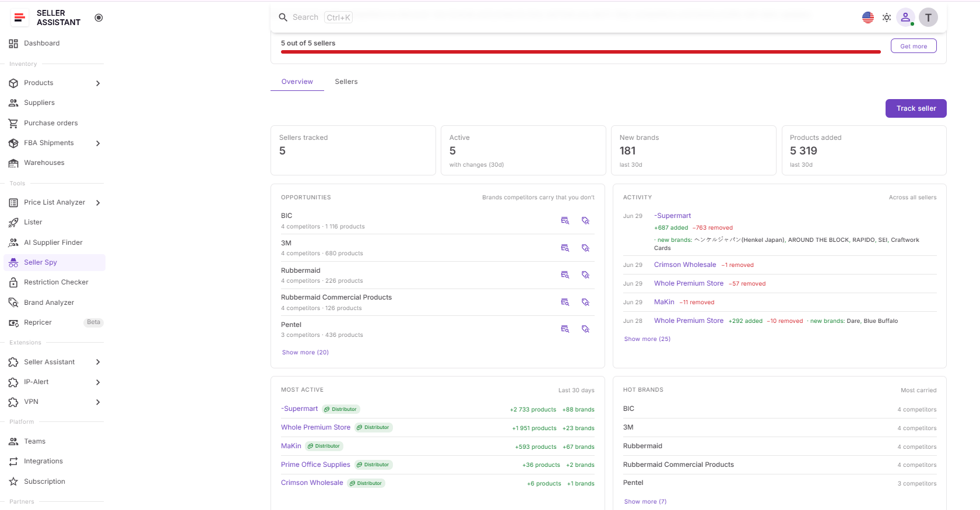Search suppliers icon in 3M row
Image resolution: width=980 pixels, height=510 pixels.
click(x=565, y=248)
